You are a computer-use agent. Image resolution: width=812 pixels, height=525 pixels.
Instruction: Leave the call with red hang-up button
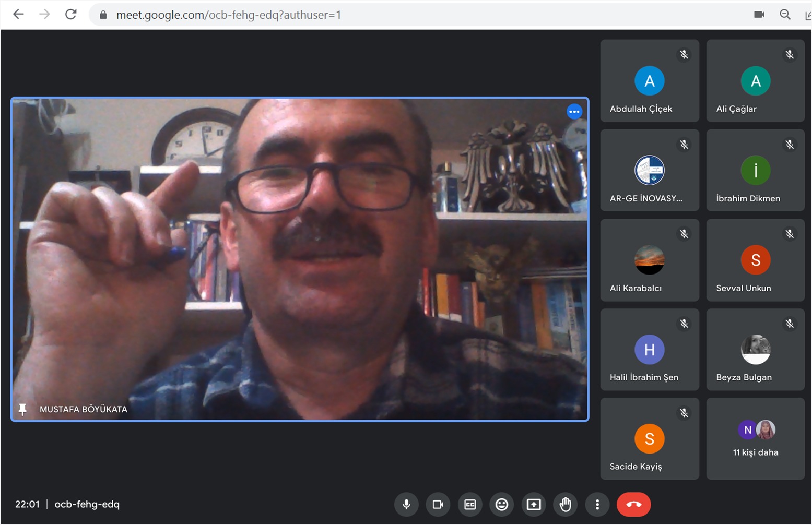pyautogui.click(x=633, y=504)
